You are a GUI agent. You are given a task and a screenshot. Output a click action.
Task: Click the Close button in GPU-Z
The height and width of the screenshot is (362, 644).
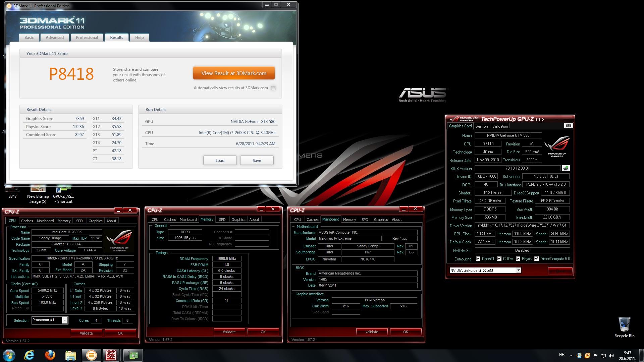(x=560, y=271)
